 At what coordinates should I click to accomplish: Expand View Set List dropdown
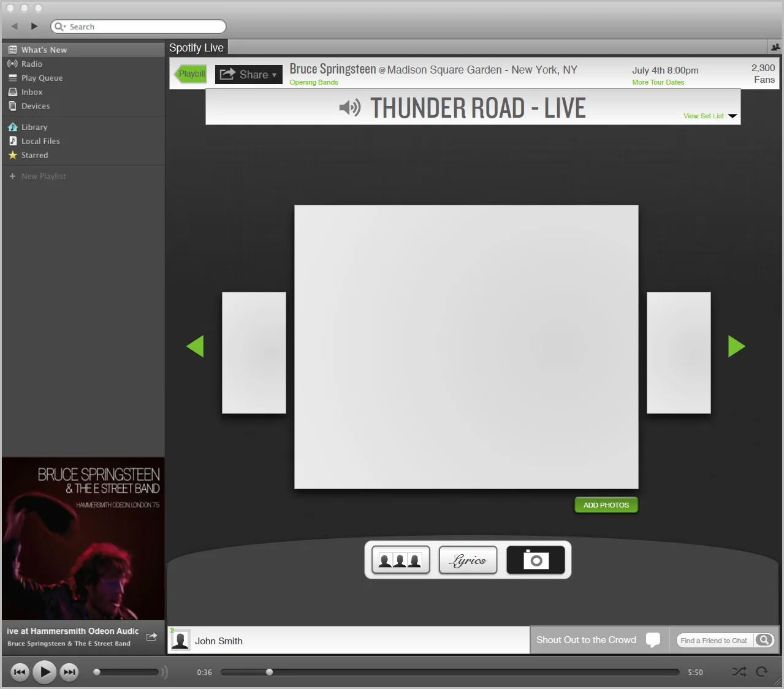tap(732, 116)
